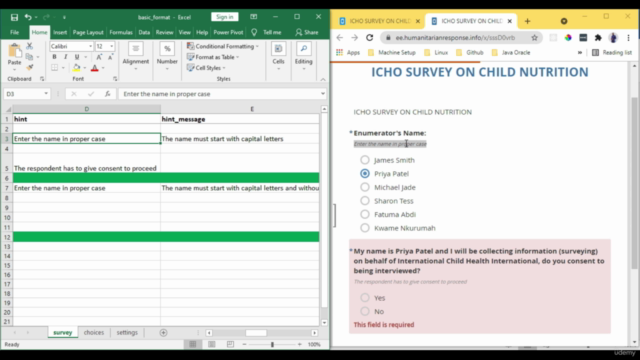The image size is (640, 360).
Task: Click the Ribbon Display Options icon
Action: [x=253, y=17]
